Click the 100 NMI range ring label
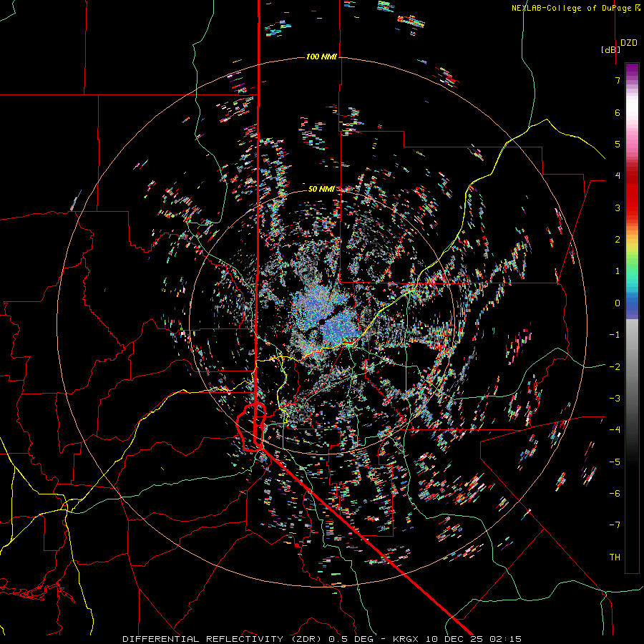 [x=321, y=57]
